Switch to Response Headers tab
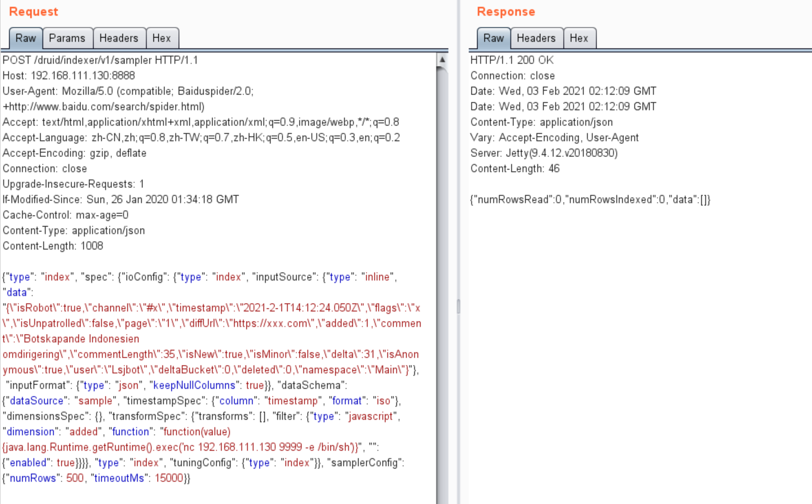The image size is (812, 504). [536, 38]
